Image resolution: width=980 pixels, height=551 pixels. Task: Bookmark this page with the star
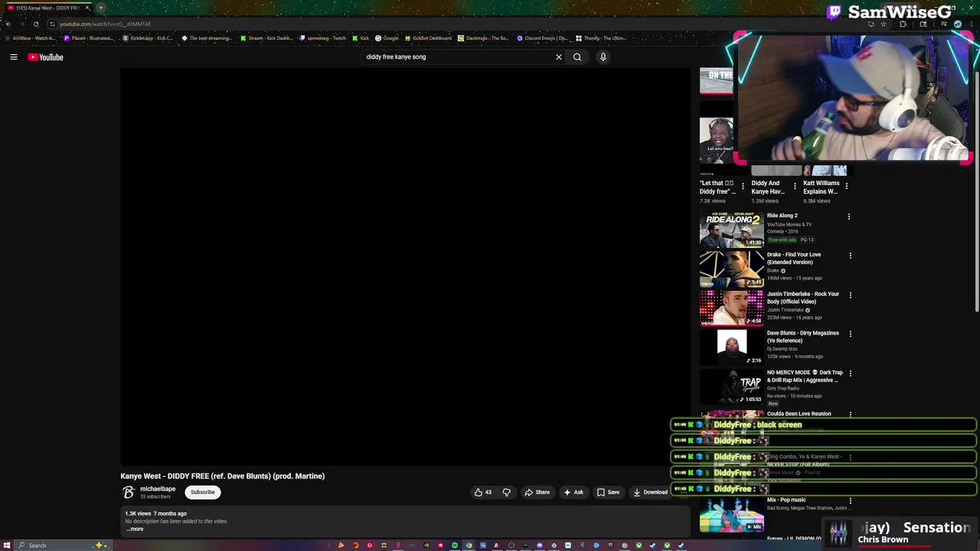point(884,24)
